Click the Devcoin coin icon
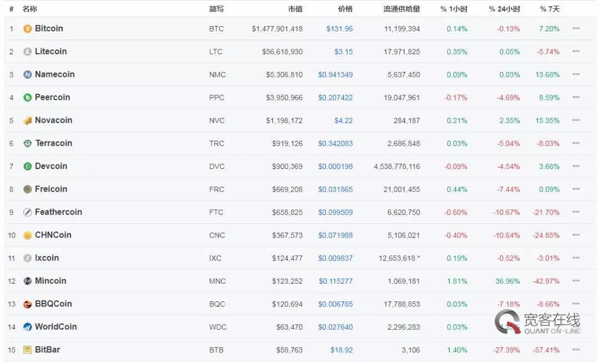The height and width of the screenshot is (364, 599). 28,166
